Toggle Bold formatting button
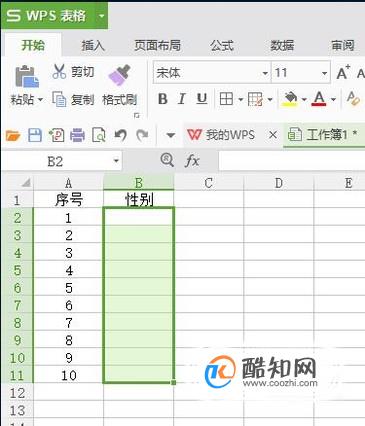The width and height of the screenshot is (365, 426). pos(163,99)
